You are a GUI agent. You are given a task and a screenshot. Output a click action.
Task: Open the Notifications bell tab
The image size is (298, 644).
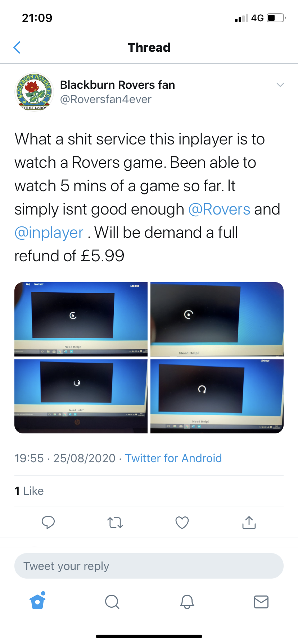pos(187,602)
